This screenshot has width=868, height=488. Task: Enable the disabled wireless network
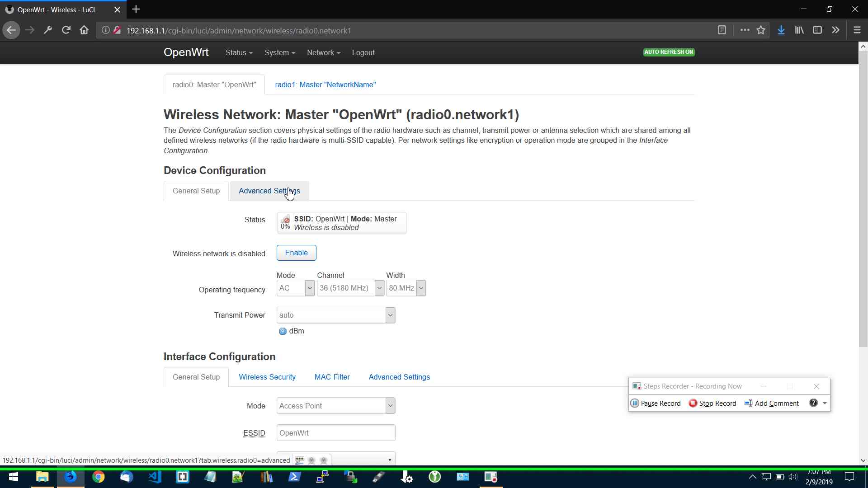click(x=296, y=253)
